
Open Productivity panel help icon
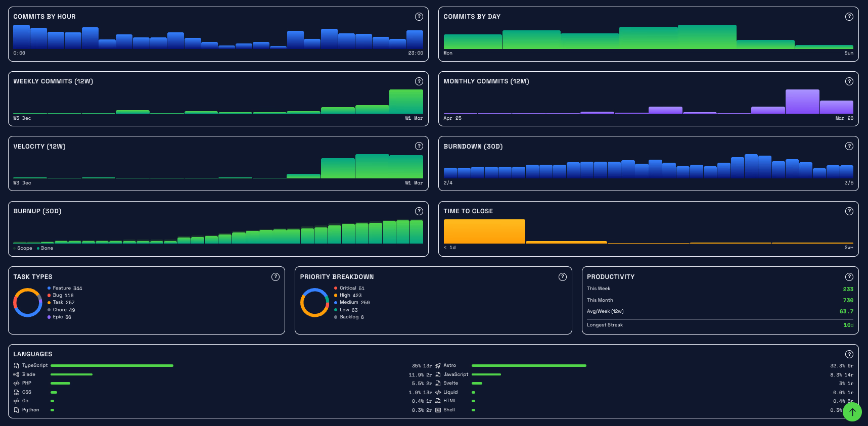click(x=849, y=277)
